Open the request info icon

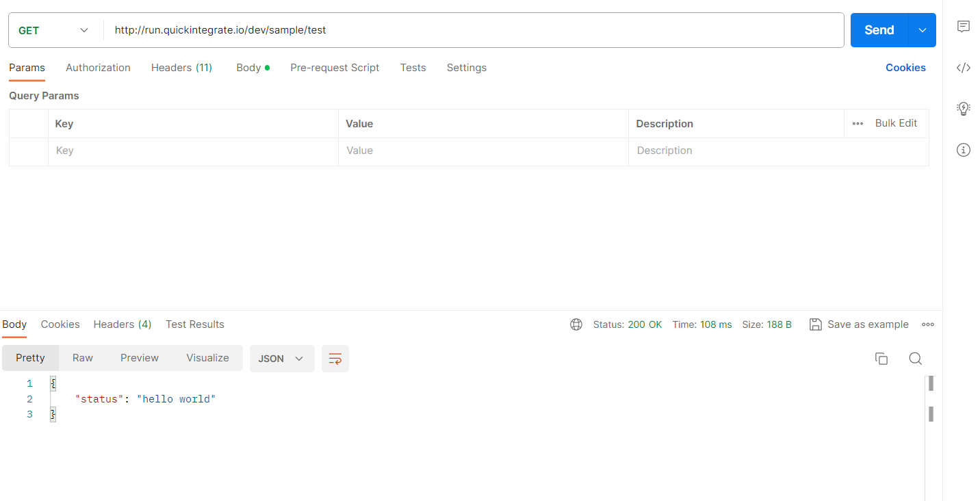tap(964, 150)
